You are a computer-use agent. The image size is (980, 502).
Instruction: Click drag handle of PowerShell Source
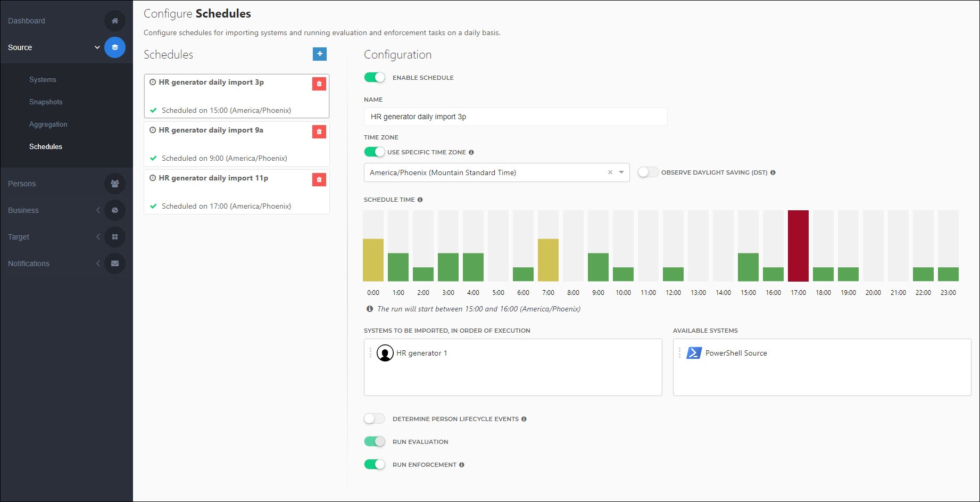679,353
